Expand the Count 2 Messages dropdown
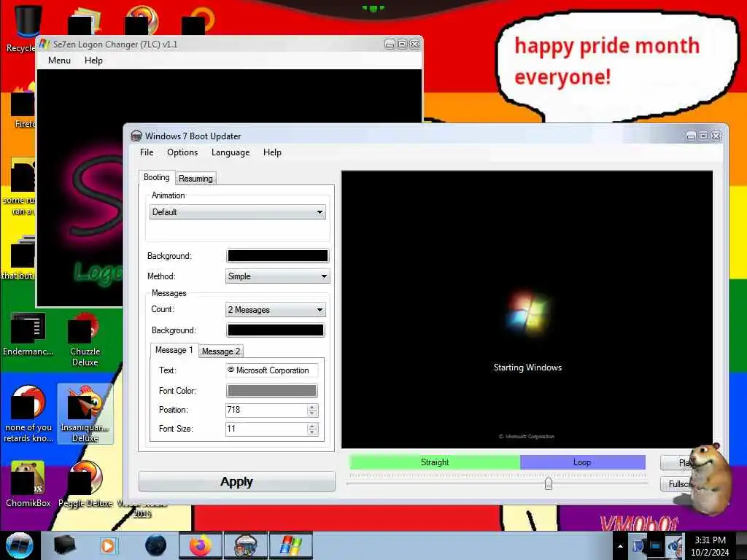This screenshot has width=747, height=560. tap(275, 309)
